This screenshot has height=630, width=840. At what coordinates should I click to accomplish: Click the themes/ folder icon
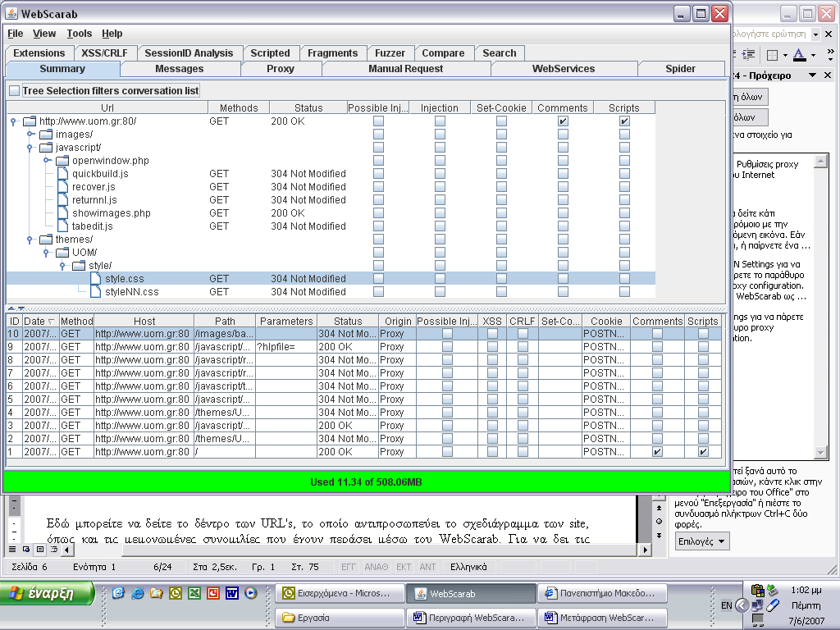46,239
